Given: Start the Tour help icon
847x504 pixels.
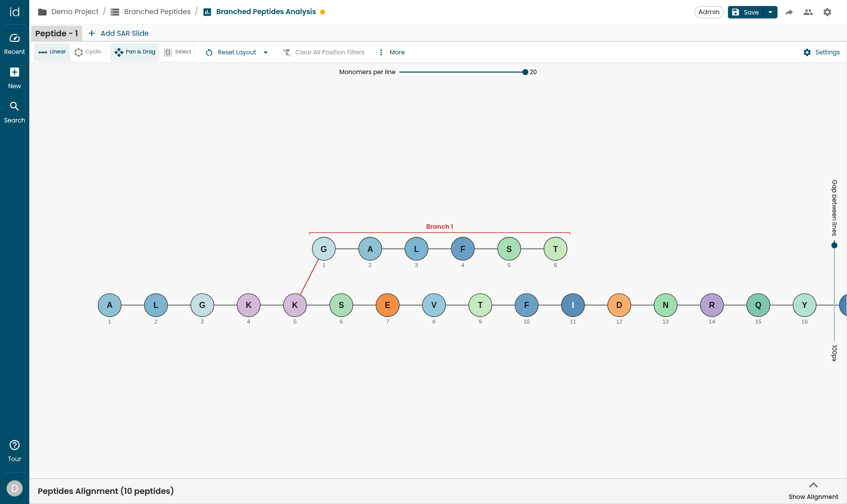Looking at the screenshot, I should [15, 445].
